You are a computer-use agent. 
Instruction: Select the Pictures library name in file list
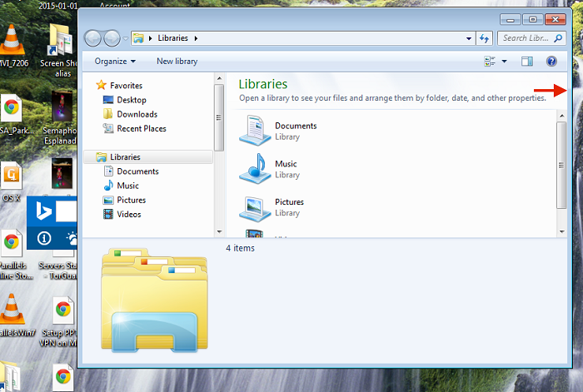click(289, 202)
